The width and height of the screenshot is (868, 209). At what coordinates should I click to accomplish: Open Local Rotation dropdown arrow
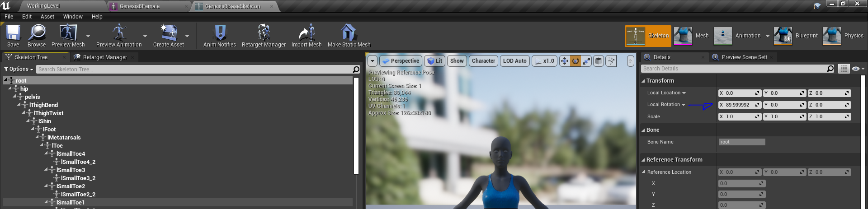pos(684,105)
